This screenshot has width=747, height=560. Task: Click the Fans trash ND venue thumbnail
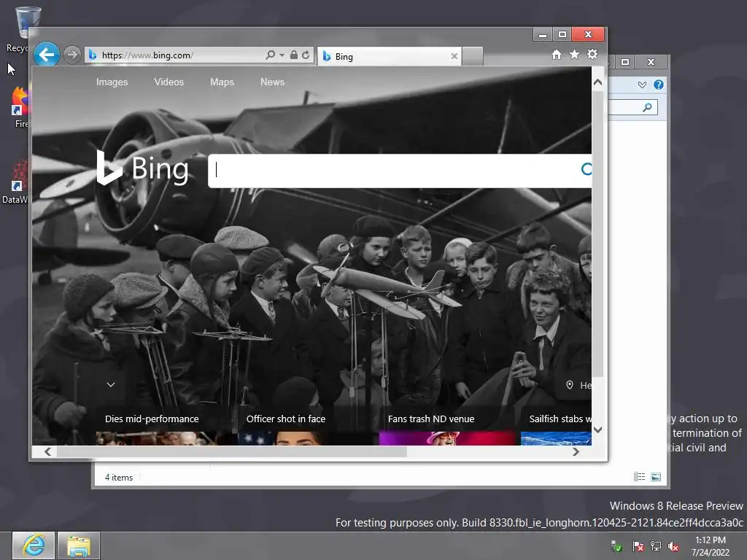(447, 438)
